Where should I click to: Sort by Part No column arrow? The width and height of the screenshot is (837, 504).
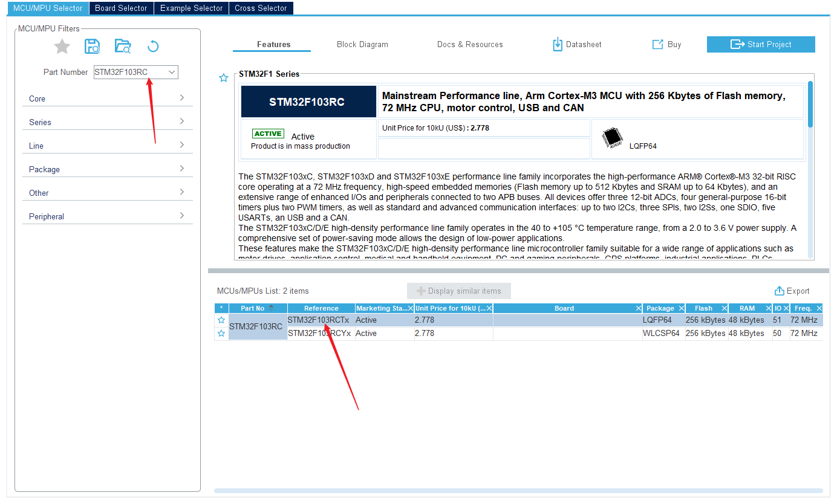[271, 307]
